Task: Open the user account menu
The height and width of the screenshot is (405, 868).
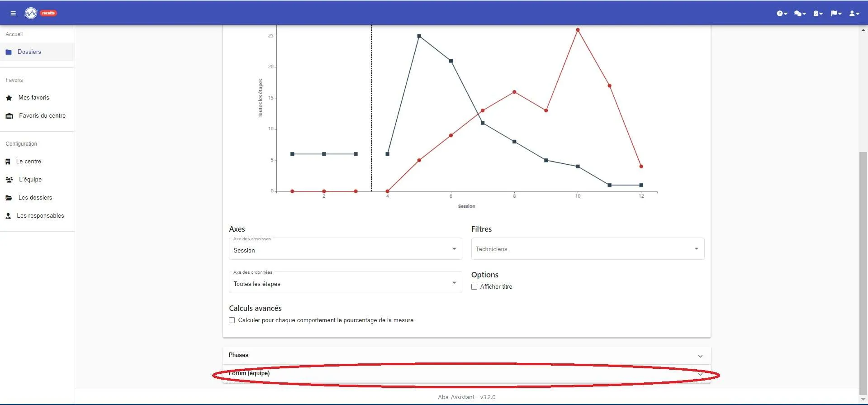Action: click(x=854, y=14)
